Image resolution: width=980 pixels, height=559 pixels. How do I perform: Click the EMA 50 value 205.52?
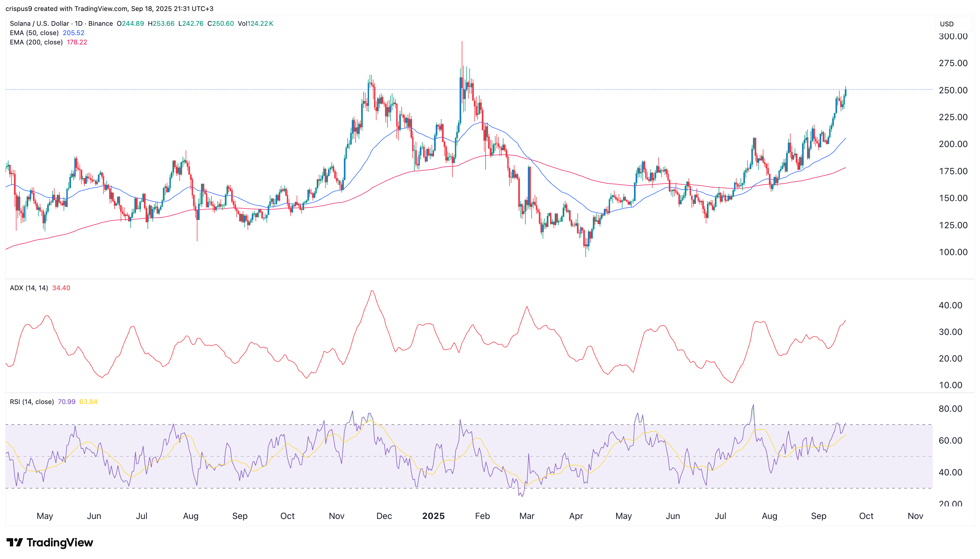[x=73, y=33]
